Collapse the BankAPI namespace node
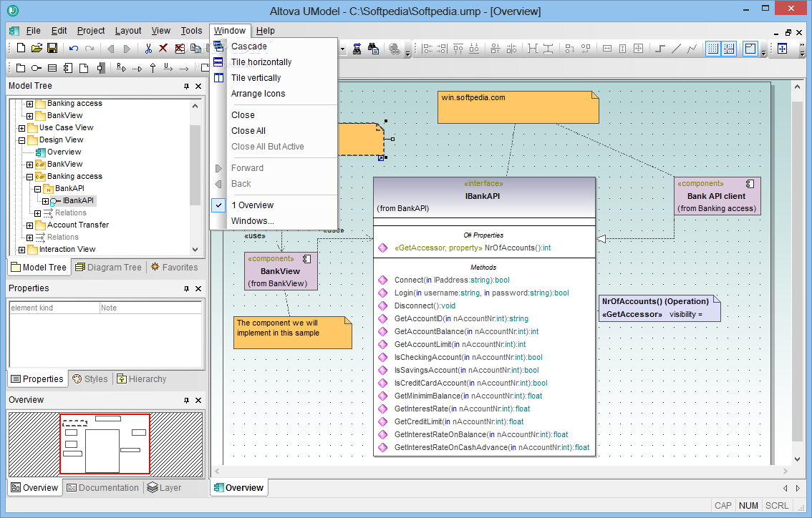 coord(38,189)
